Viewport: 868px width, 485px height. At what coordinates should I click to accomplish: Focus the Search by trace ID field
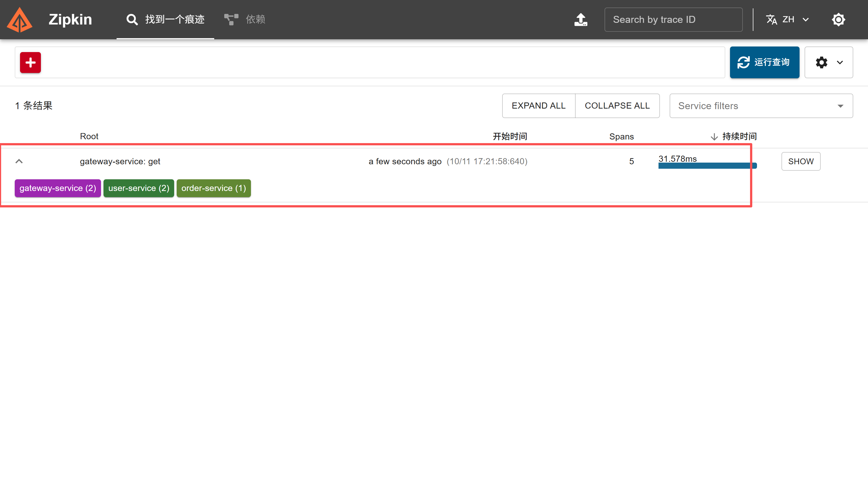[673, 19]
